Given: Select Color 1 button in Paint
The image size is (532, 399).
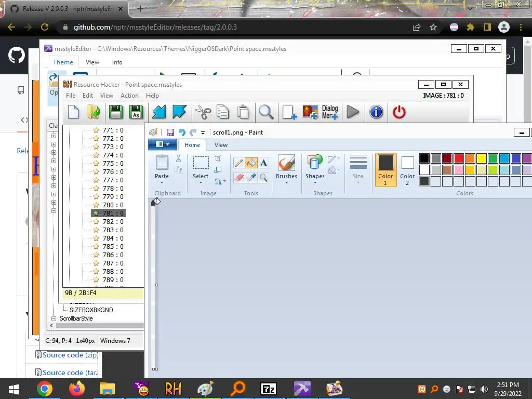Looking at the screenshot, I should tap(386, 170).
